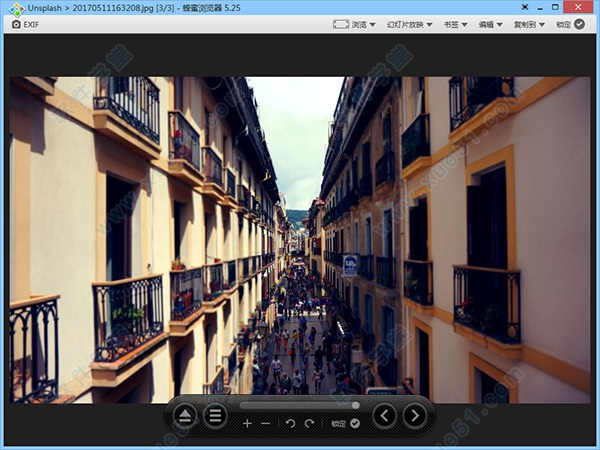Click the zoom slider handle
Viewport: 600px width, 450px height.
355,405
